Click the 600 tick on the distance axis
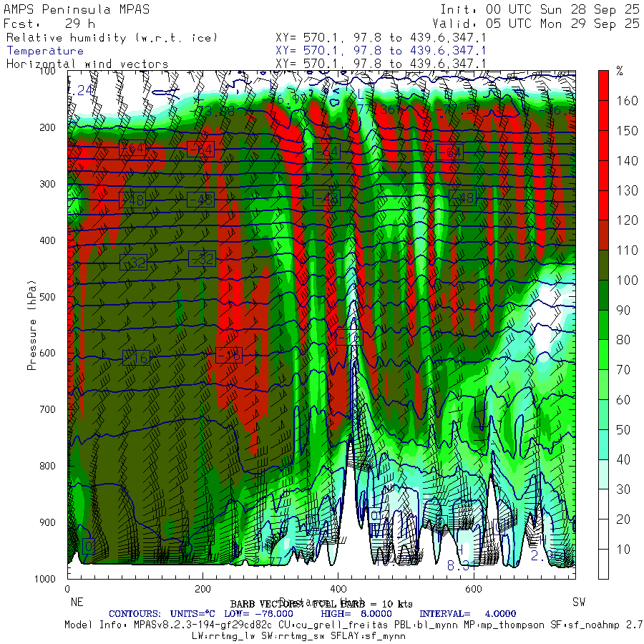Screen dimensions: 644x644 point(474,589)
